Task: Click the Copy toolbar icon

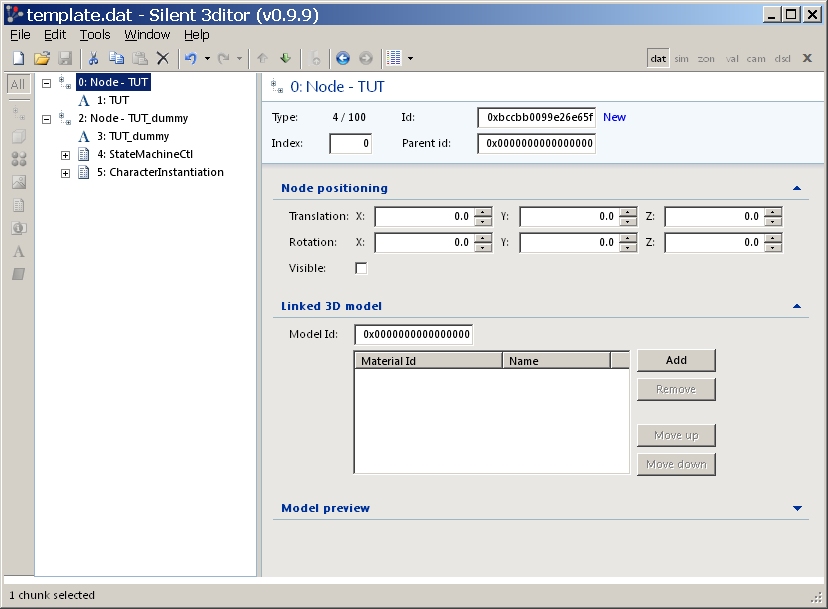Action: (116, 58)
